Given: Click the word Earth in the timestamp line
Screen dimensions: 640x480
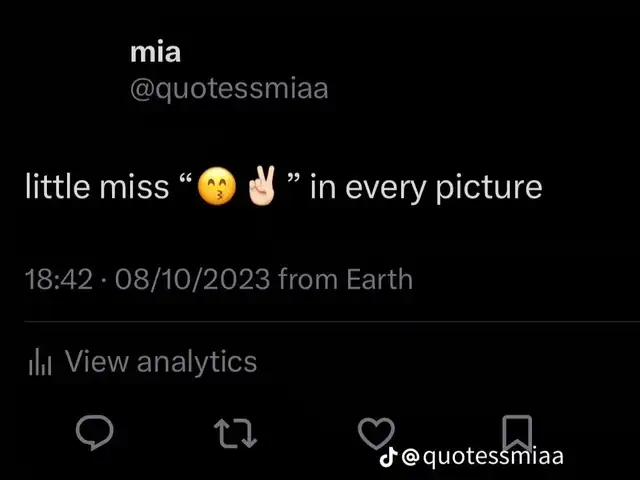Looking at the screenshot, I should click(379, 279).
